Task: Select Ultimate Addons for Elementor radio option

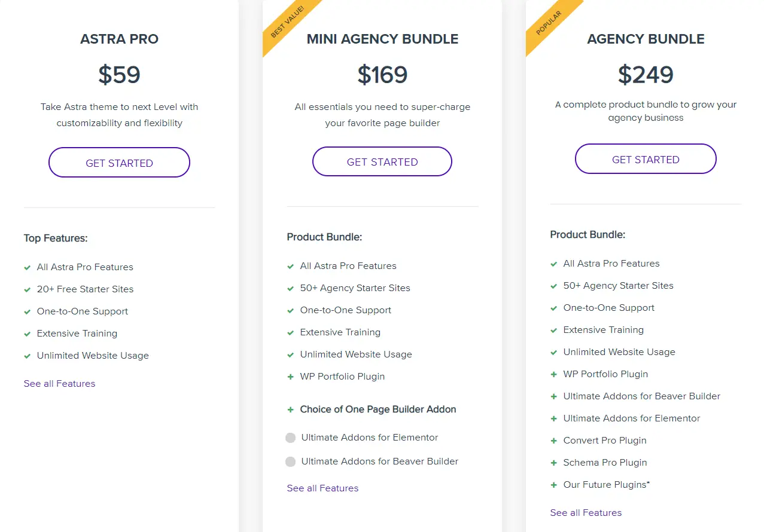Action: click(291, 438)
